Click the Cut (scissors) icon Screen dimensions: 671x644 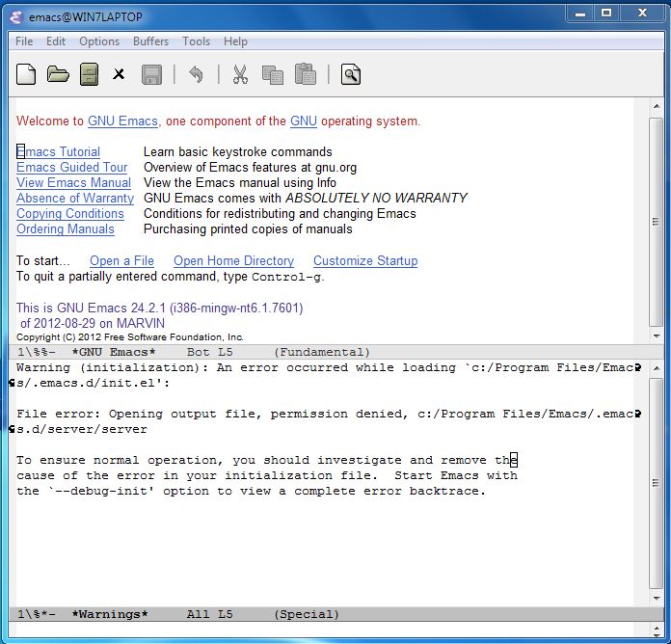(x=240, y=74)
